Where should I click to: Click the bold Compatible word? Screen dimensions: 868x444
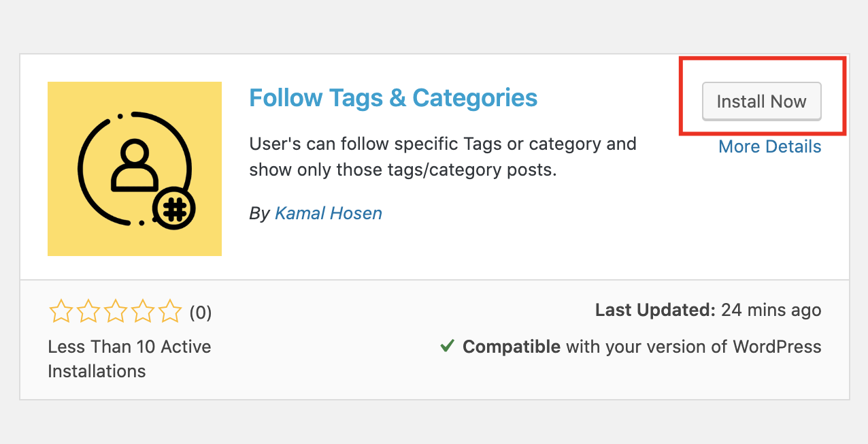pyautogui.click(x=512, y=347)
